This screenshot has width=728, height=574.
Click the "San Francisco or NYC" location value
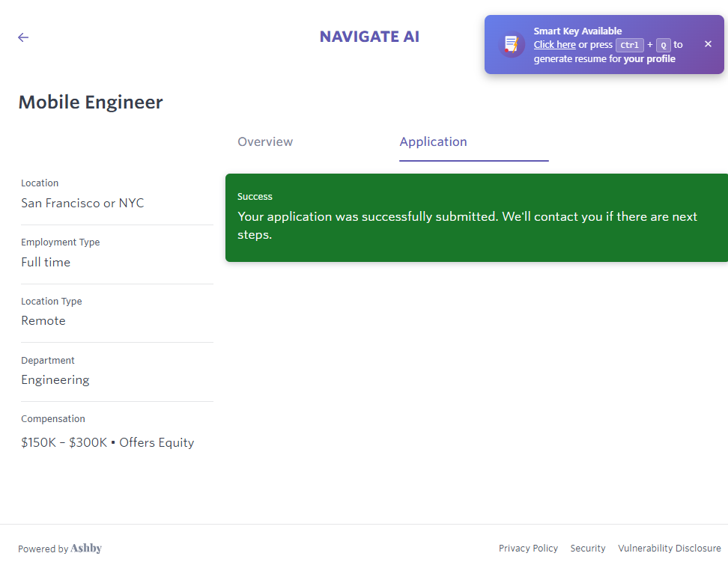pos(82,204)
